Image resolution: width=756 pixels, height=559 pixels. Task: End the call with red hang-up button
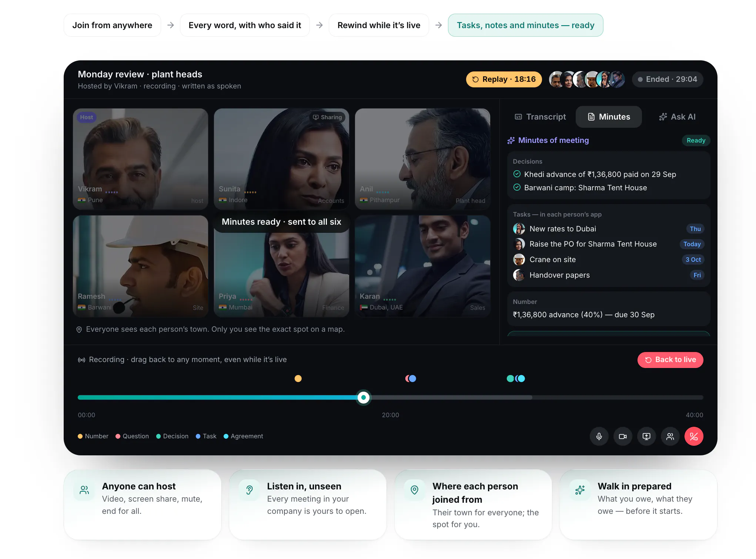[x=693, y=436]
